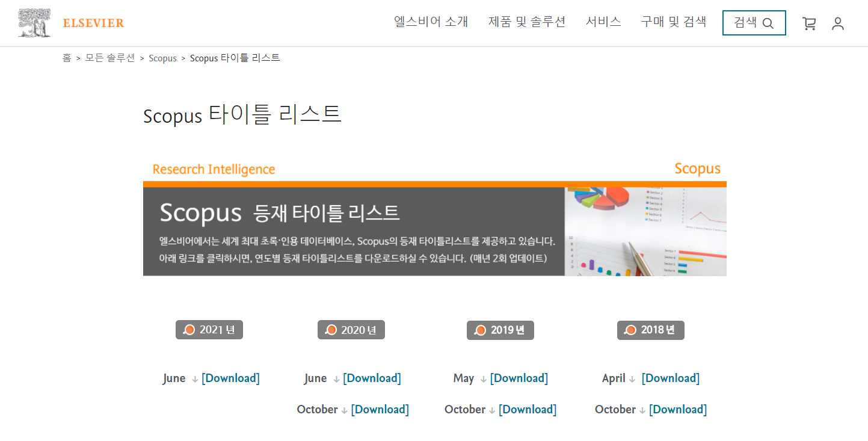
Task: Click the Scopus 등재 타이틀 리스트 banner
Action: 435,217
